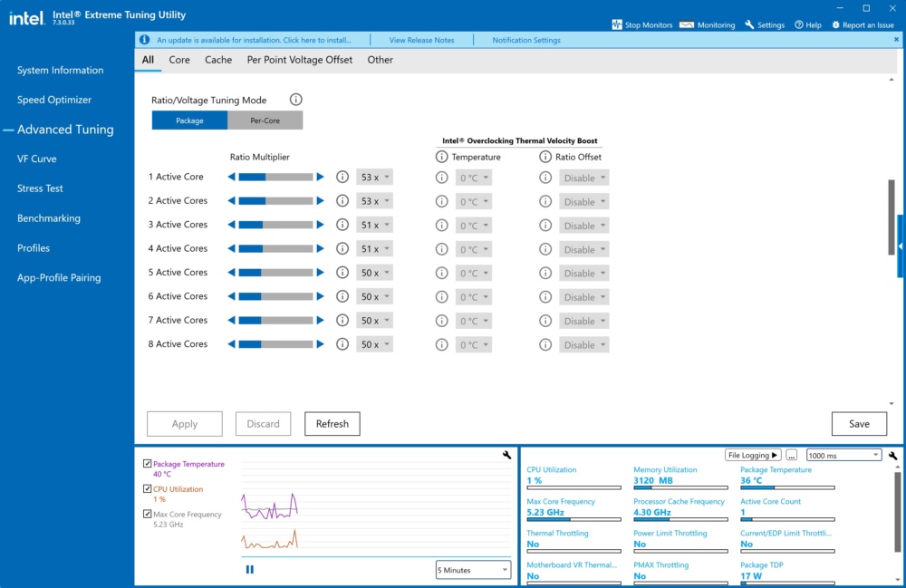Open Settings wrench icon in header

point(749,24)
